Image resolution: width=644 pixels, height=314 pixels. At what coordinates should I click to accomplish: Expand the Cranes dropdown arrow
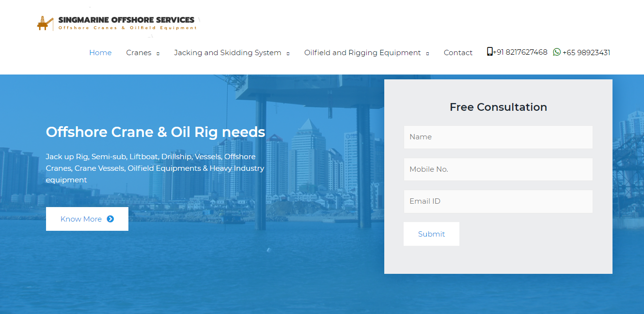[x=158, y=53]
